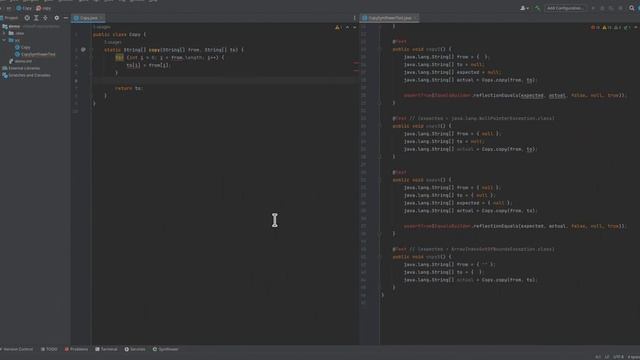Expand the .idea folder
The image size is (640, 360).
(x=5, y=33)
